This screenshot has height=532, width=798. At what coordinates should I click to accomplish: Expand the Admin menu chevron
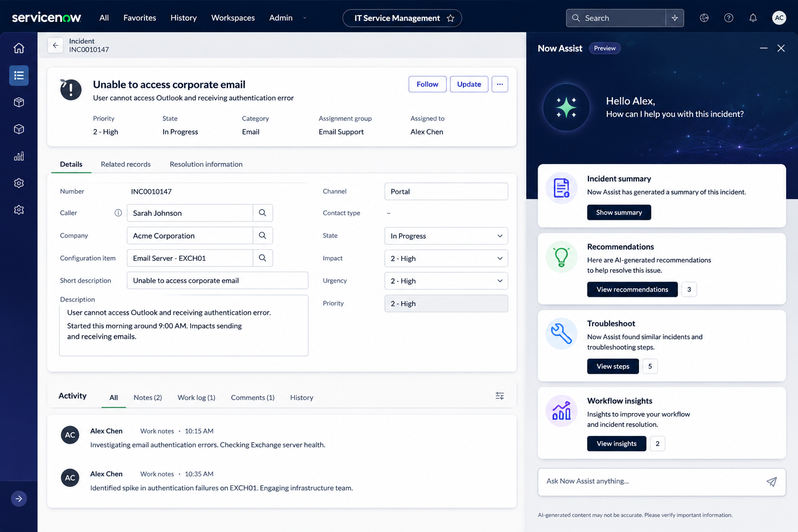[304, 18]
